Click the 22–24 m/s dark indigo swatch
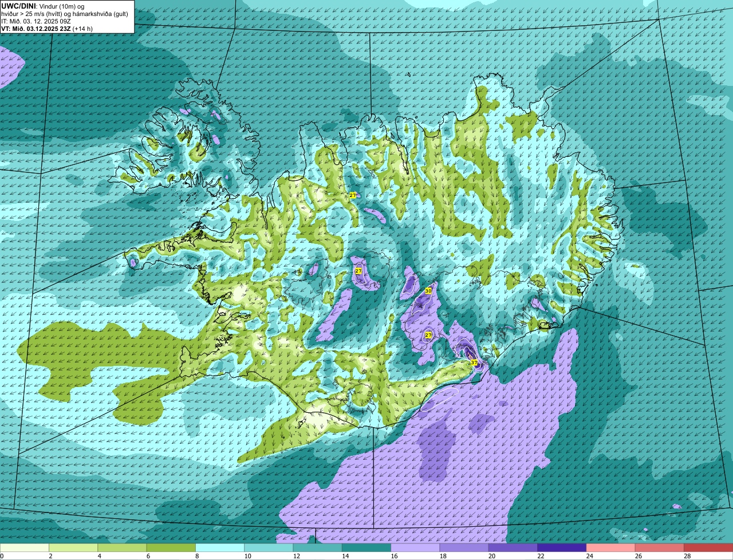The width and height of the screenshot is (733, 560). pyautogui.click(x=562, y=548)
